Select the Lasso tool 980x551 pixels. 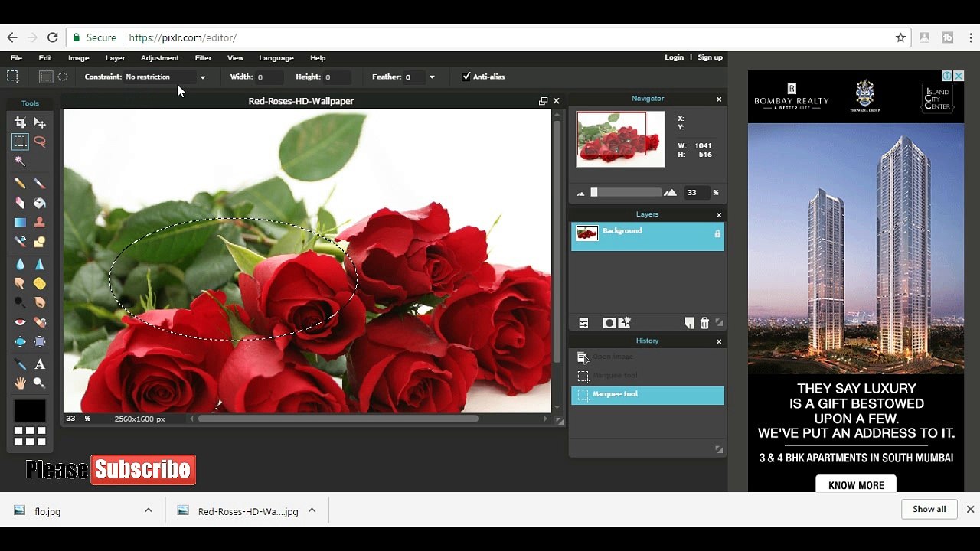[x=40, y=142]
